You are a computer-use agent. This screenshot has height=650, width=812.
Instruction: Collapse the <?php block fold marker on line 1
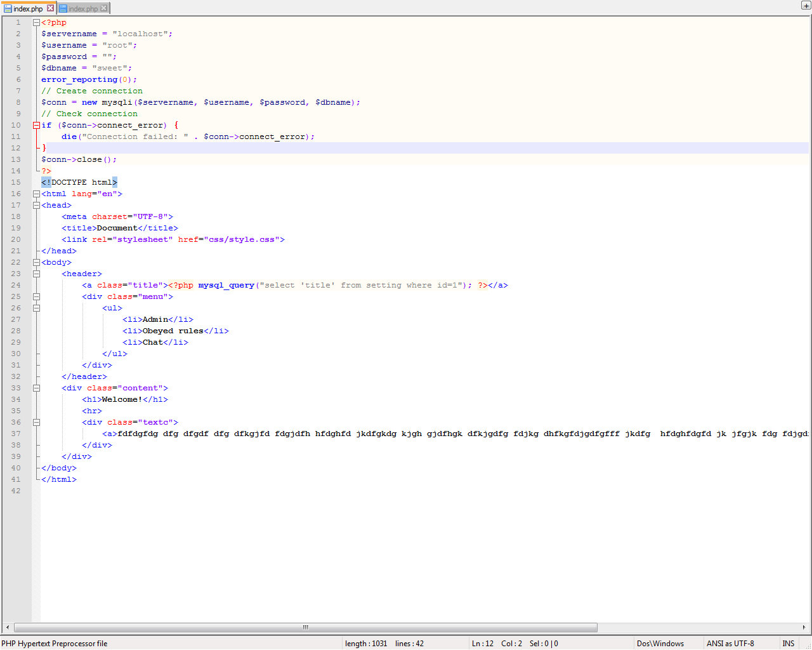36,22
